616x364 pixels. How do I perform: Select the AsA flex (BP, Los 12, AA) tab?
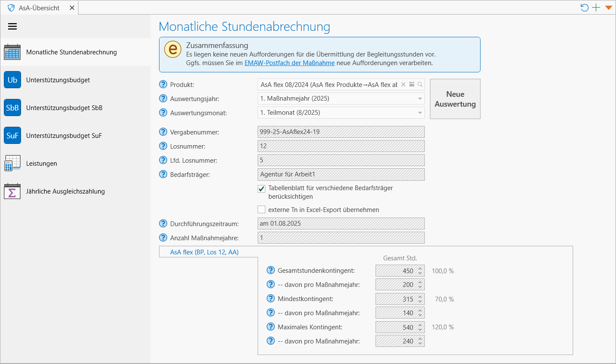204,252
